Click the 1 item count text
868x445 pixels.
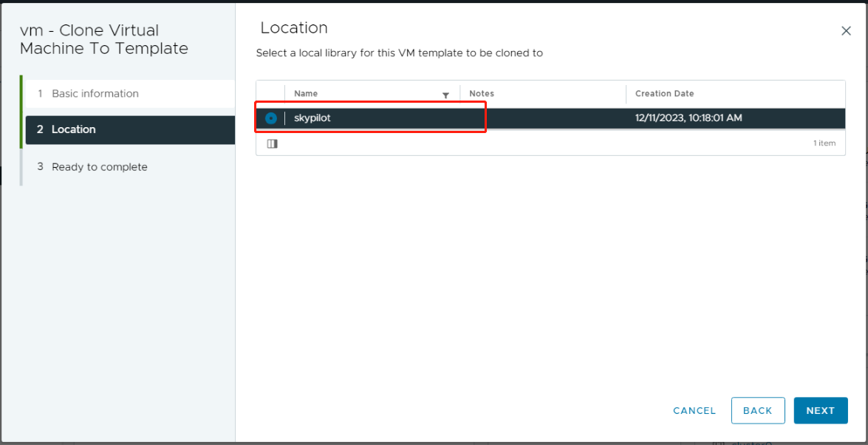click(x=824, y=143)
